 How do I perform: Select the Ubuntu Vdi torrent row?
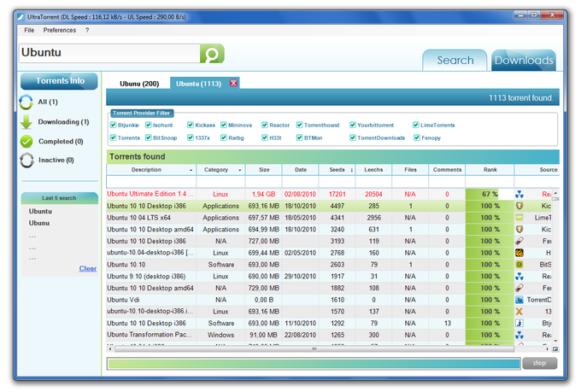click(x=330, y=300)
